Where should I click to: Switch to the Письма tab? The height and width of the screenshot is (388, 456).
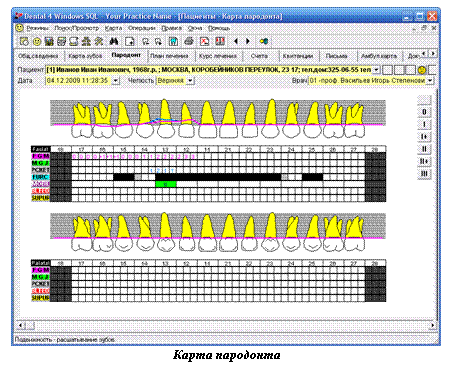tap(336, 56)
